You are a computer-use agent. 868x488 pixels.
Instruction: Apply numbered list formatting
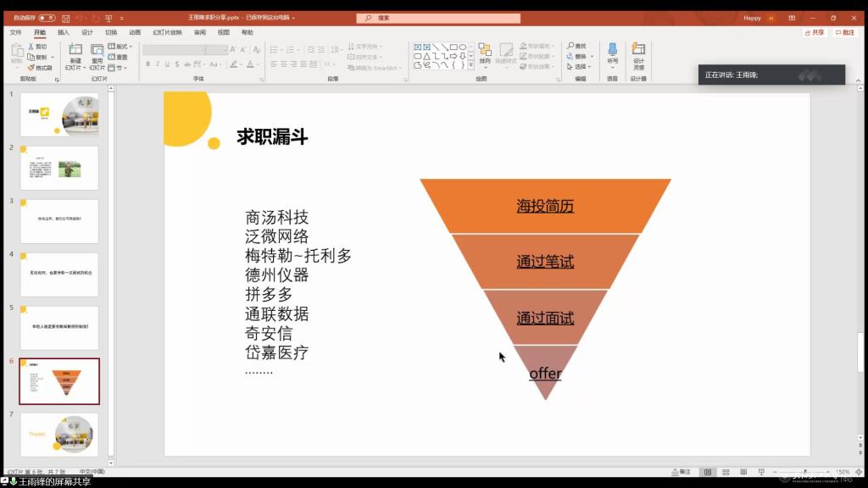pyautogui.click(x=291, y=50)
